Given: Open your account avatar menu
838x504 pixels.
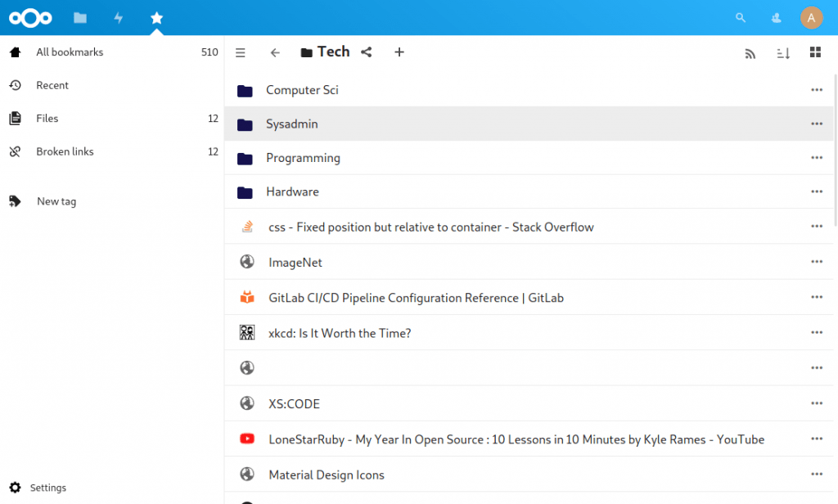Looking at the screenshot, I should tap(811, 16).
